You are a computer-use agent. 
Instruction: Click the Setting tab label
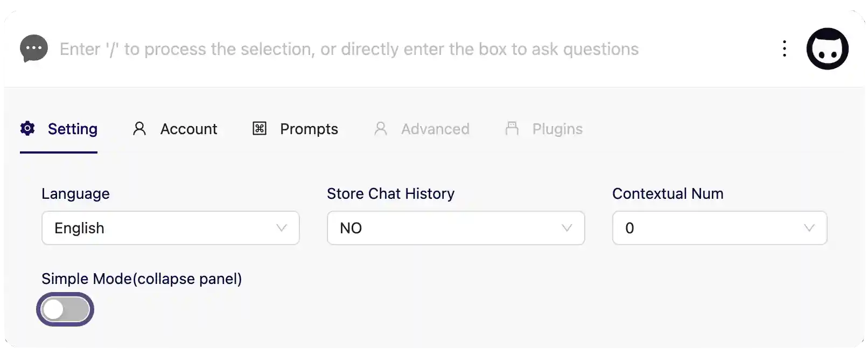coord(73,129)
